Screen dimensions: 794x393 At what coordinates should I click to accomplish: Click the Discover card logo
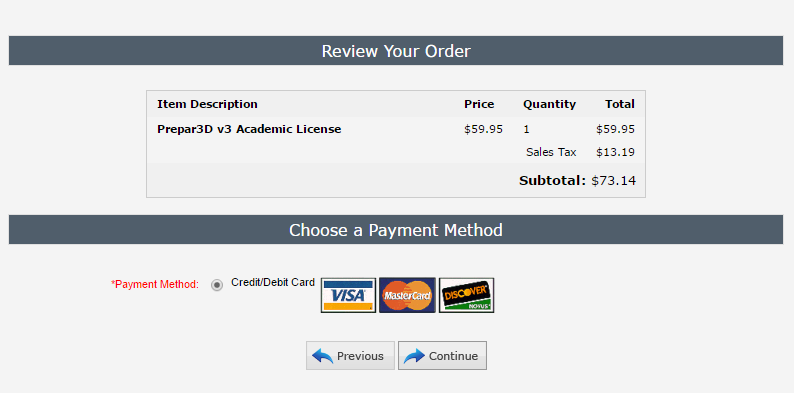466,295
